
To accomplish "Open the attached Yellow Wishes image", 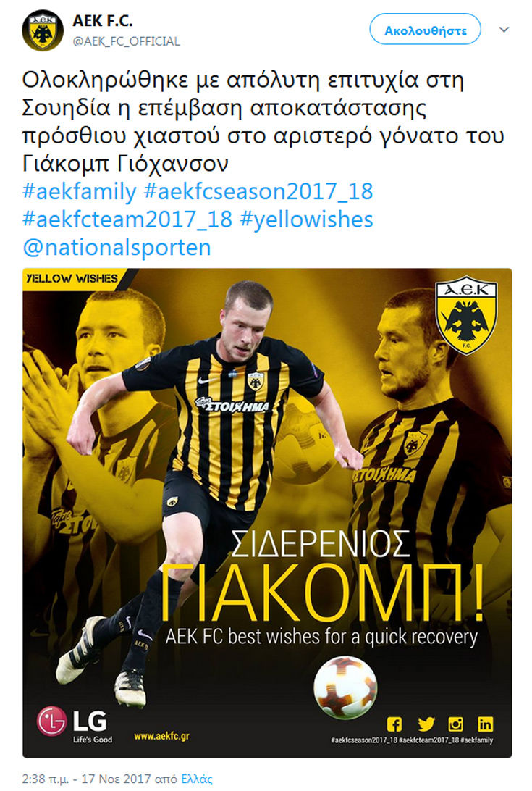I will 267,513.
